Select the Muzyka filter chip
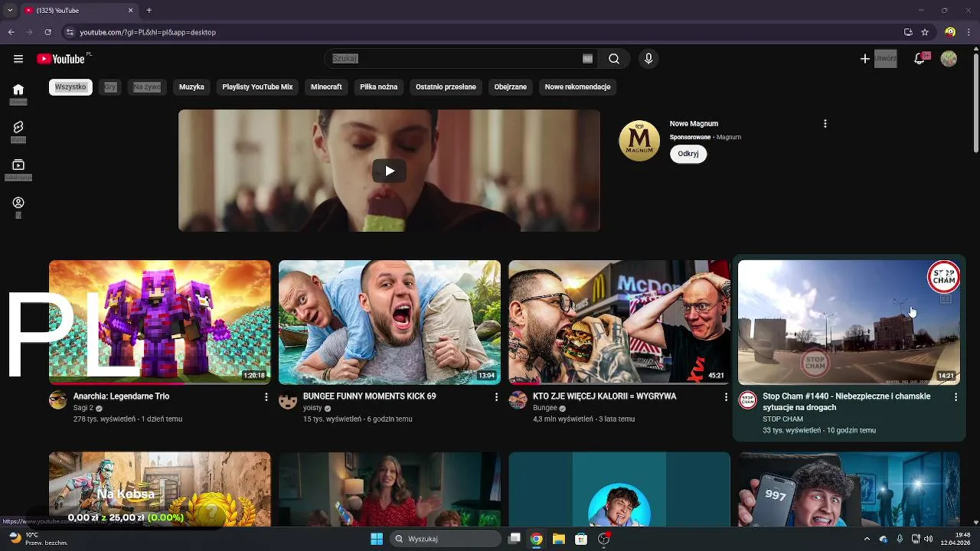 click(x=191, y=87)
